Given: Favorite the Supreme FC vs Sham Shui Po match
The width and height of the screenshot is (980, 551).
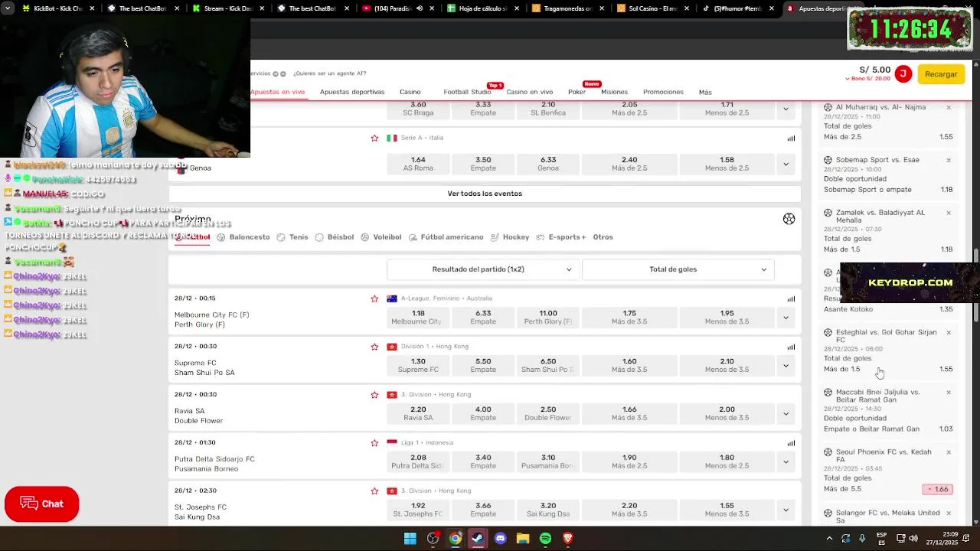Looking at the screenshot, I should click(374, 347).
